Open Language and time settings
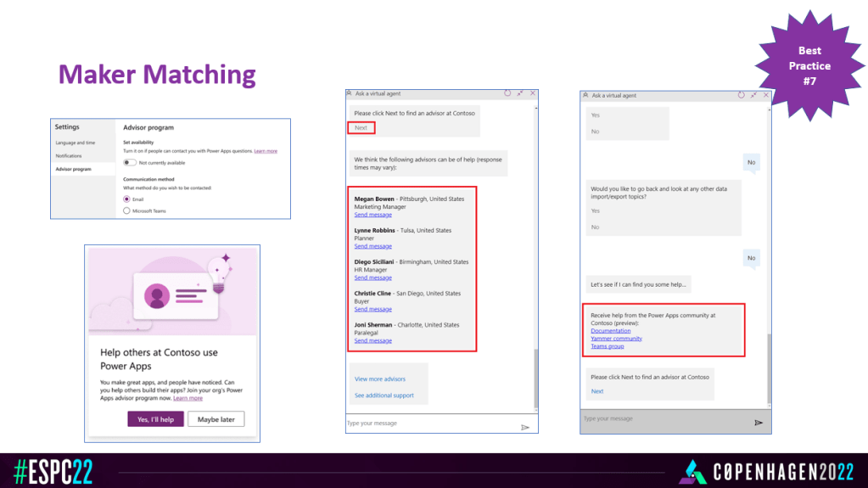The image size is (868, 488). point(76,143)
